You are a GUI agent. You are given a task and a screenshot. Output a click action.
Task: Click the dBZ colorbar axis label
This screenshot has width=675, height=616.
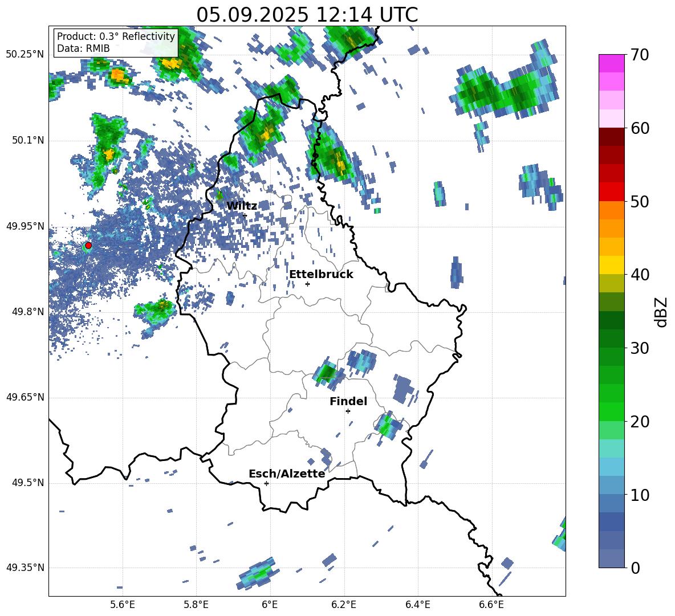click(662, 312)
